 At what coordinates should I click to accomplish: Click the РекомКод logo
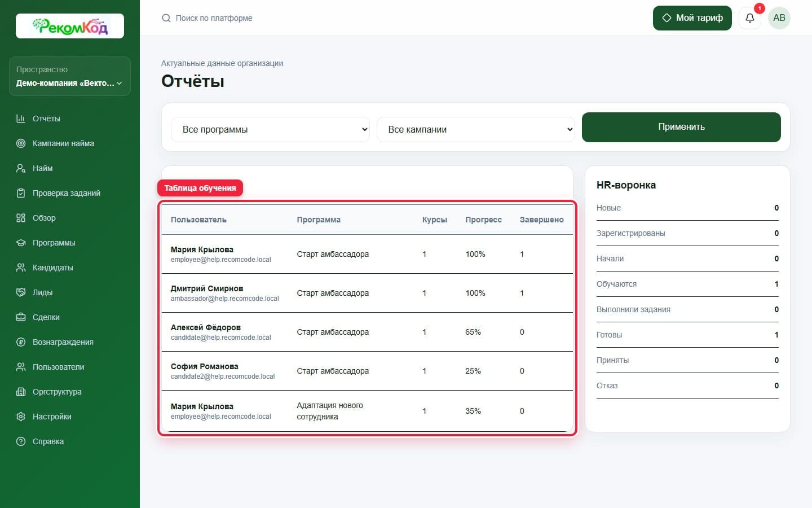pos(70,26)
